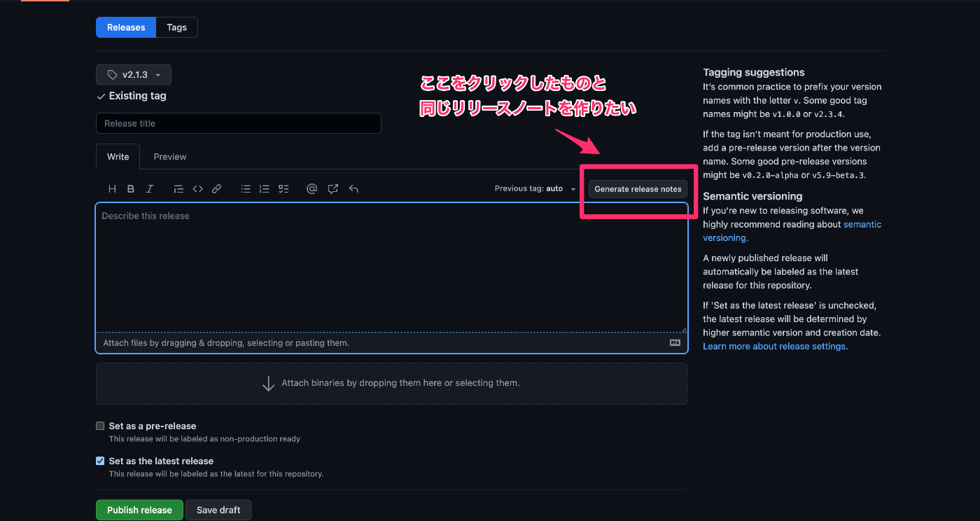
Task: Apply heading formatting in the toolbar
Action: [112, 188]
